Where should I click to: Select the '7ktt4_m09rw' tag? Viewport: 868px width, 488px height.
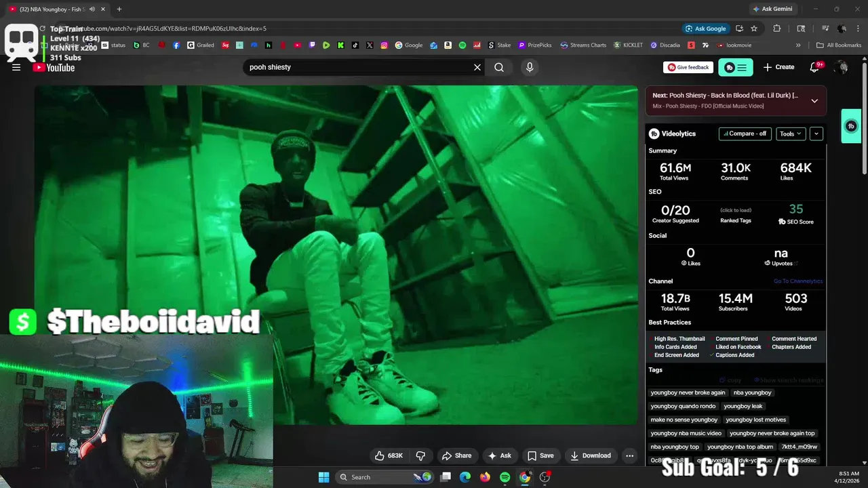[800, 447]
